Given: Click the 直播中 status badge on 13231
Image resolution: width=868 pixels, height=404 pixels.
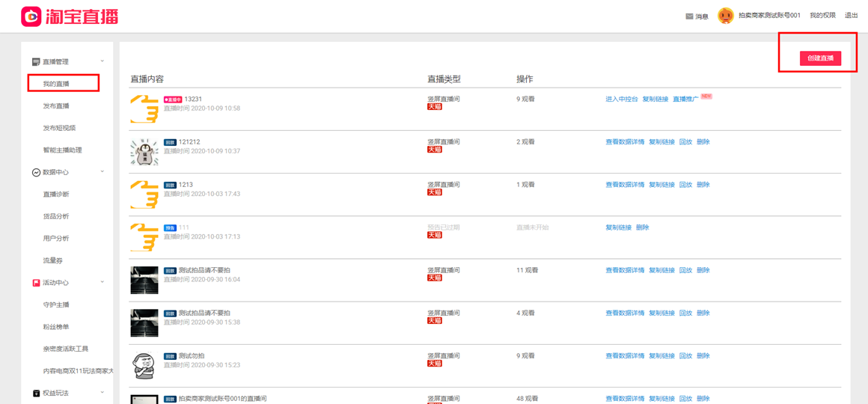Looking at the screenshot, I should (x=173, y=99).
